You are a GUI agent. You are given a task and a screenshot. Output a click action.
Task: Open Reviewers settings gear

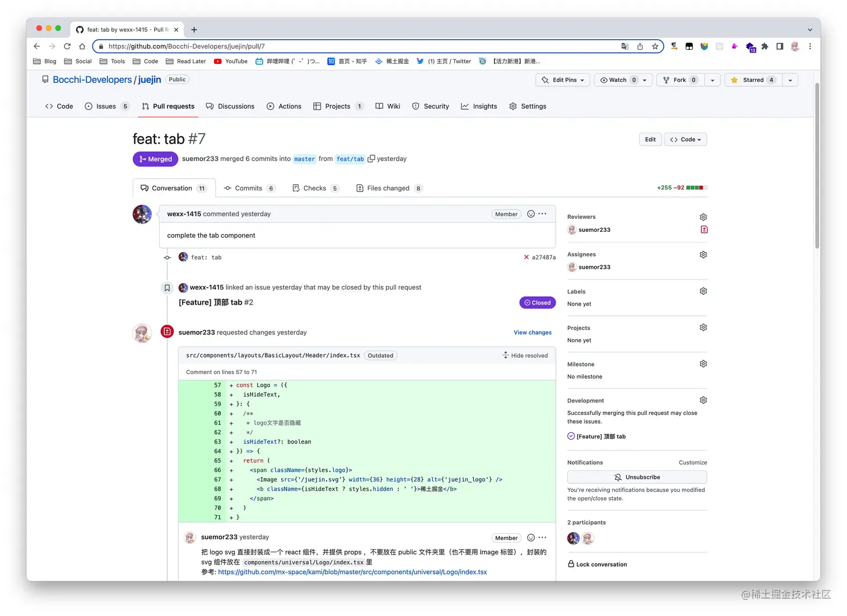tap(704, 217)
